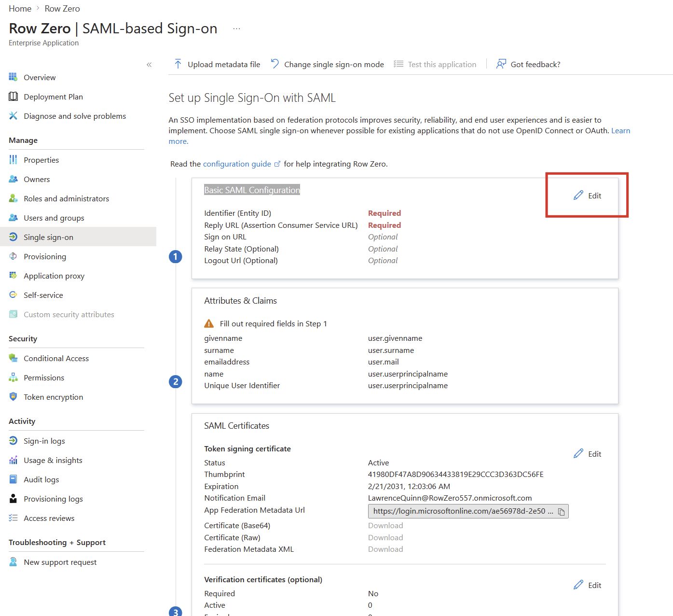
Task: Open the ellipsis more options beside title
Action: click(x=236, y=28)
